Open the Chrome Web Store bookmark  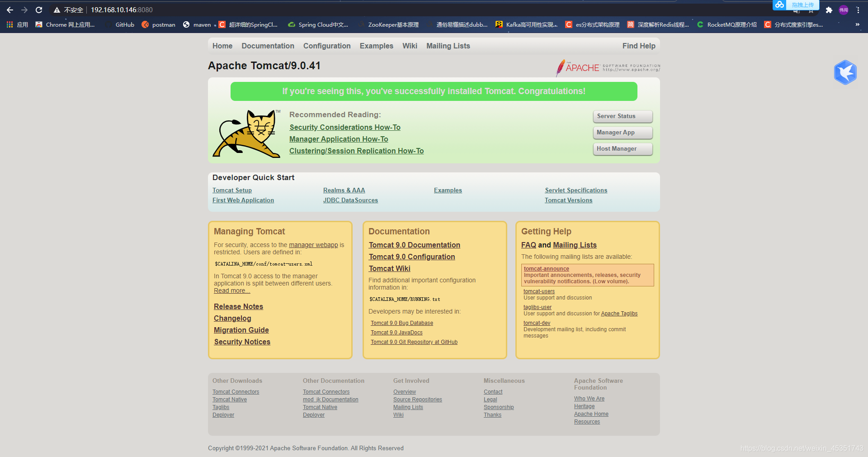click(65, 24)
